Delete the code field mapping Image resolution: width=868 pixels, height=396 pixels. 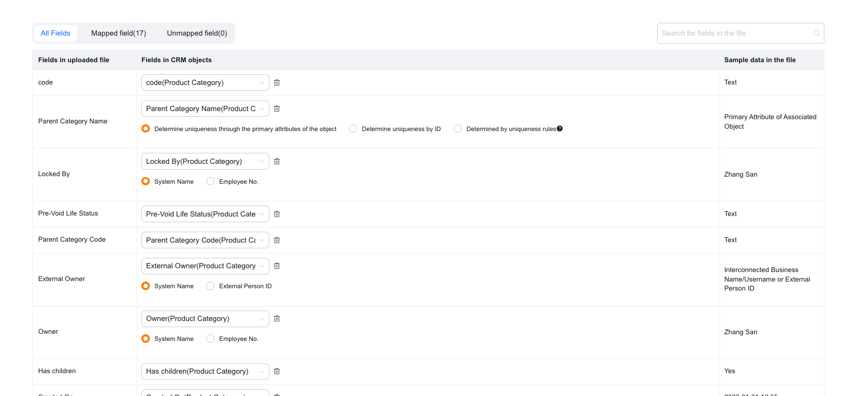(x=277, y=83)
